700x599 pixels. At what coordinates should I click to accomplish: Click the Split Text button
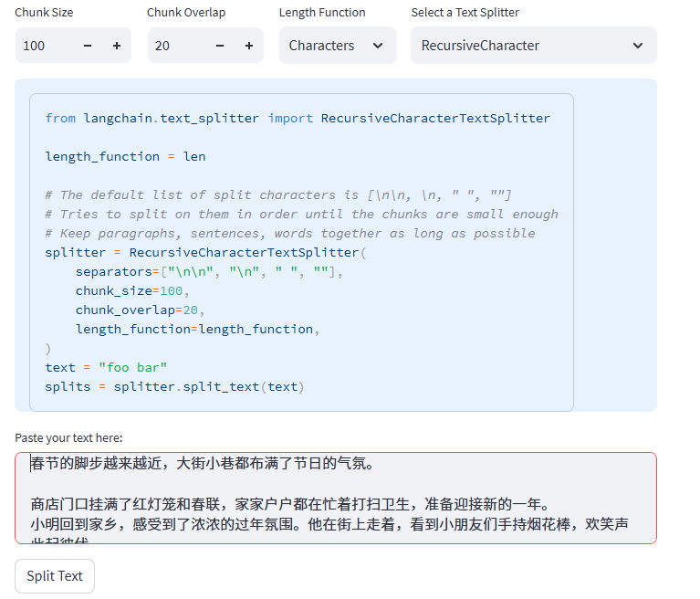pyautogui.click(x=55, y=576)
